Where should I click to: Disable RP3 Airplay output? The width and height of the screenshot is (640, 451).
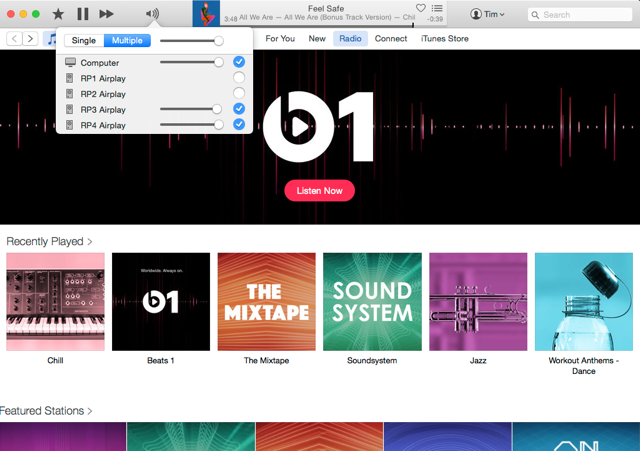pos(239,109)
